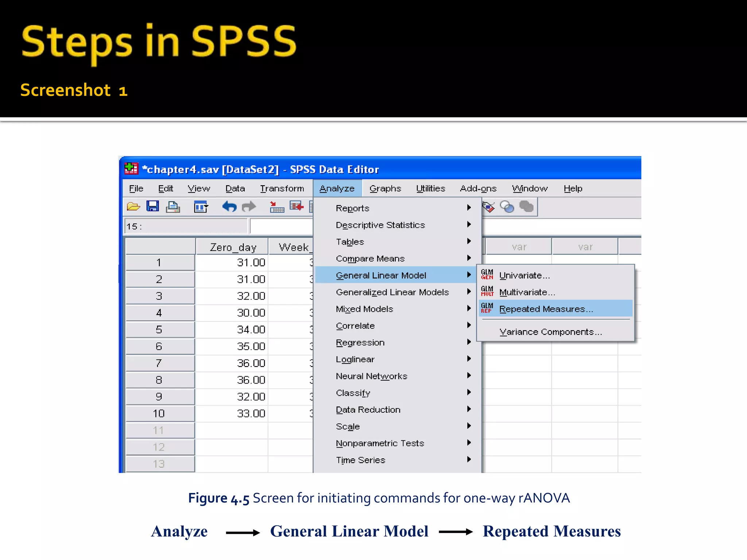747x560 pixels.
Task: Open the Window menu
Action: [x=530, y=188]
